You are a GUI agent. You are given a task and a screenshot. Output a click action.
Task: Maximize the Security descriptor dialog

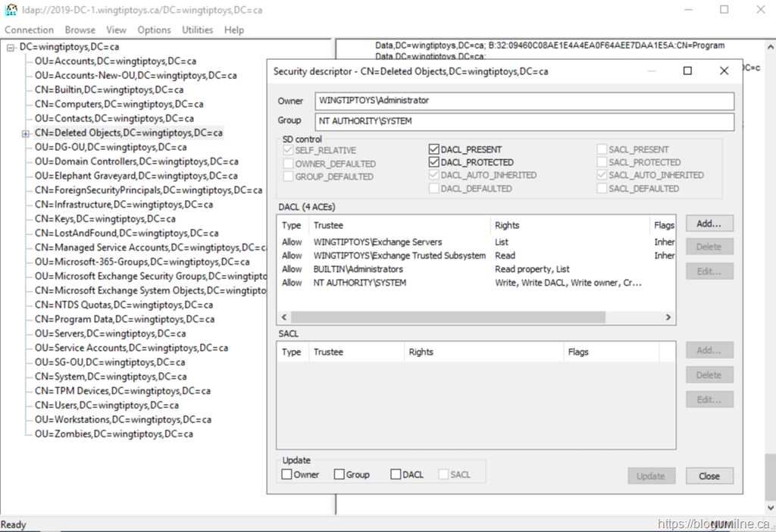[687, 70]
